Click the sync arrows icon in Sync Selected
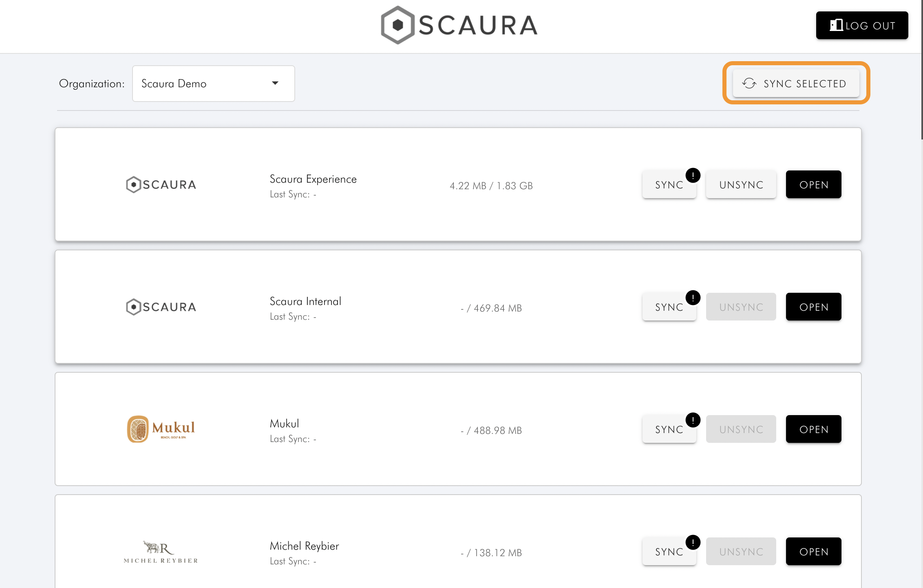 [x=749, y=84]
